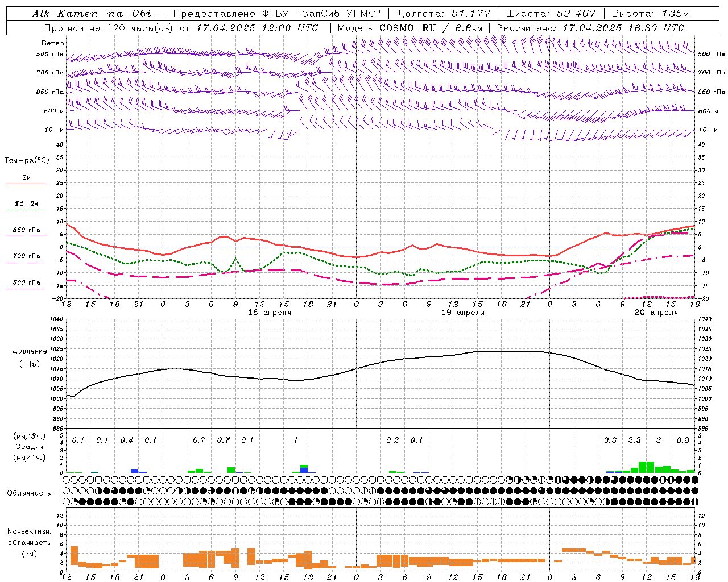Click the Широта: 53.467 value
This screenshot has height=582, width=728.
(551, 14)
